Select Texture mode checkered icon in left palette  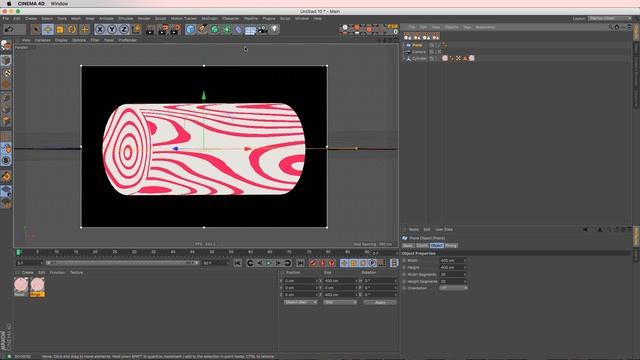(7, 73)
